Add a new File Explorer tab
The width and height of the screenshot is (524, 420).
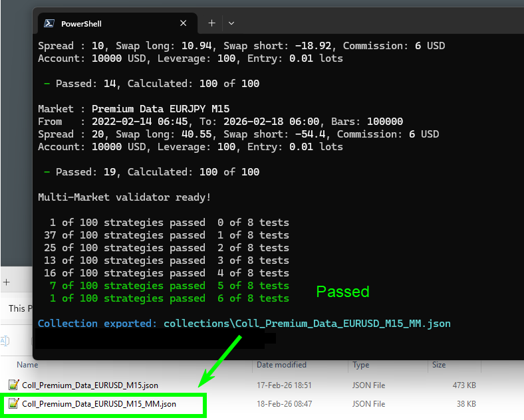[x=5, y=282]
